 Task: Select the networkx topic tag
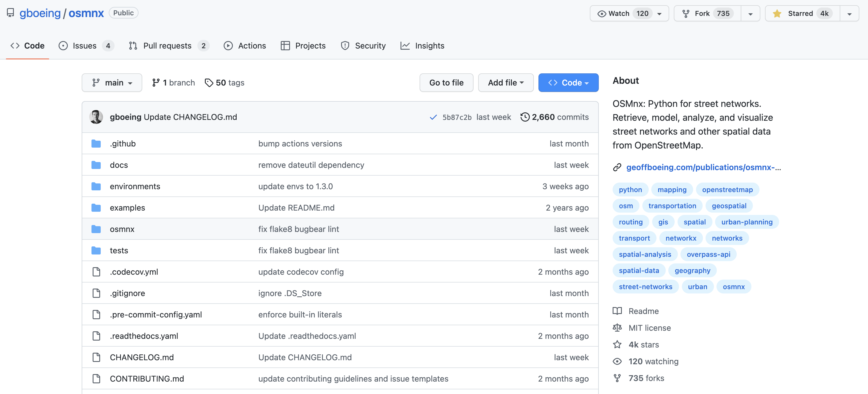coord(681,238)
